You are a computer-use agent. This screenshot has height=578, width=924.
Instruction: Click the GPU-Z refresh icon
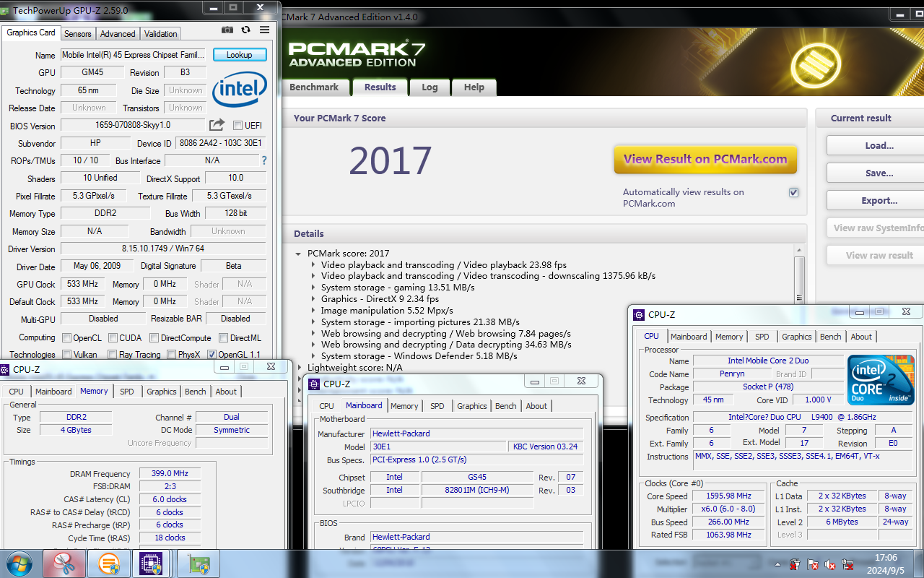click(x=246, y=30)
